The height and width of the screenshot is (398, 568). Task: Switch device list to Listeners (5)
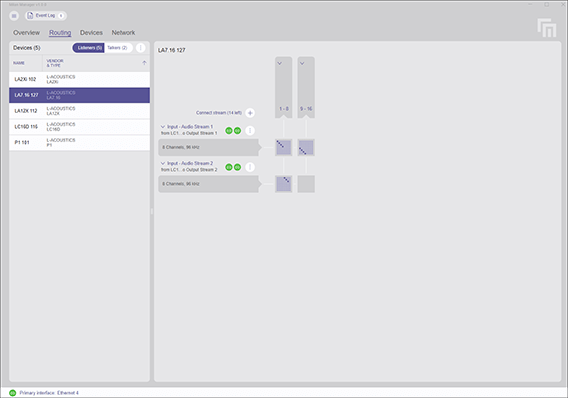tap(89, 48)
